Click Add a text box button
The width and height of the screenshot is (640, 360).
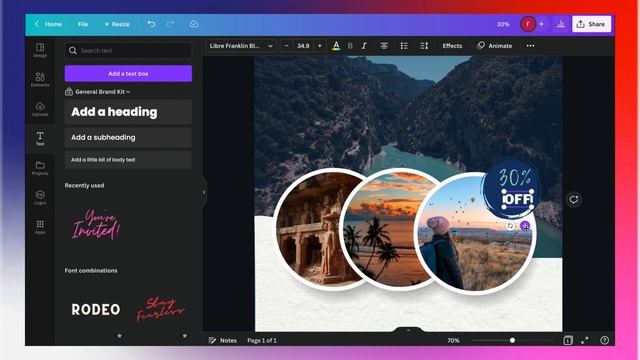128,73
